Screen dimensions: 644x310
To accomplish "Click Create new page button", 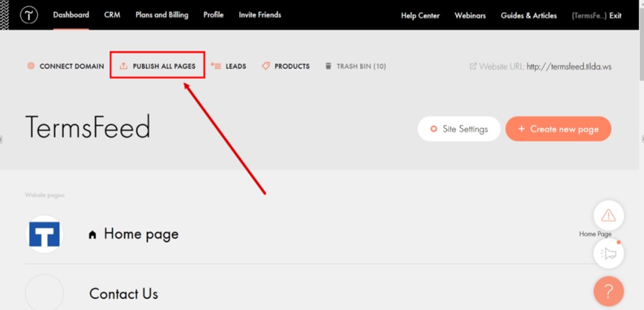I will (558, 129).
